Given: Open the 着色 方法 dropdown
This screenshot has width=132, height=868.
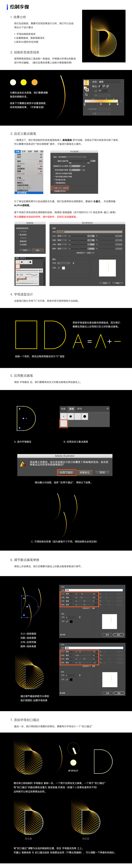Looking at the screenshot, I should click(x=63, y=263).
